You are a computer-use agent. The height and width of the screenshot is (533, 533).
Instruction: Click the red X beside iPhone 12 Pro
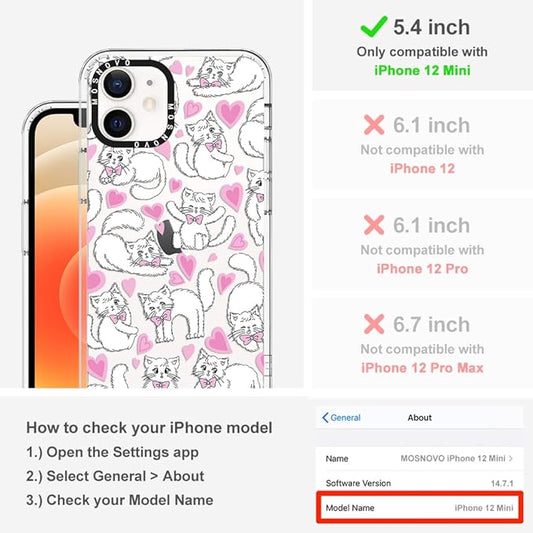374,225
